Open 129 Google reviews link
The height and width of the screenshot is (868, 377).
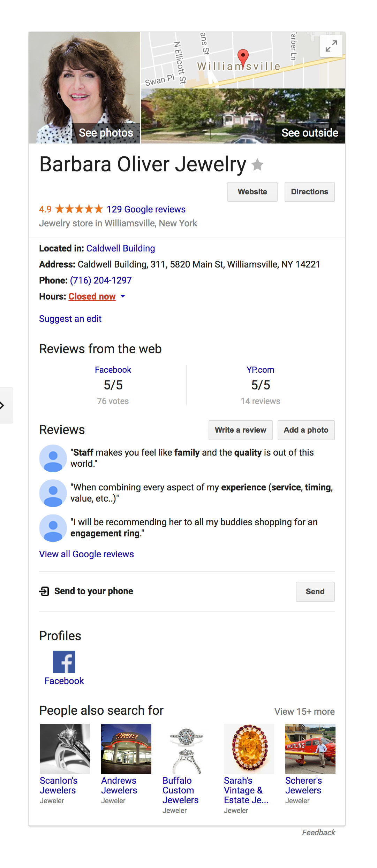pyautogui.click(x=146, y=209)
